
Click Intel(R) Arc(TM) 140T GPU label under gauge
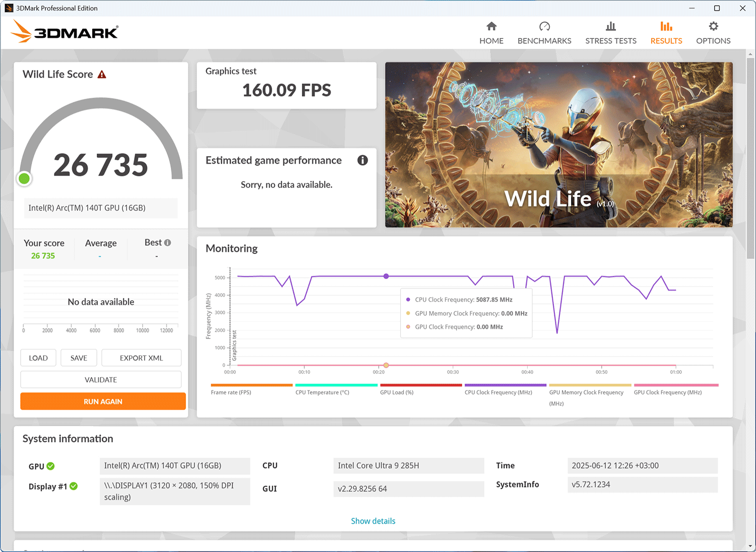pyautogui.click(x=101, y=208)
